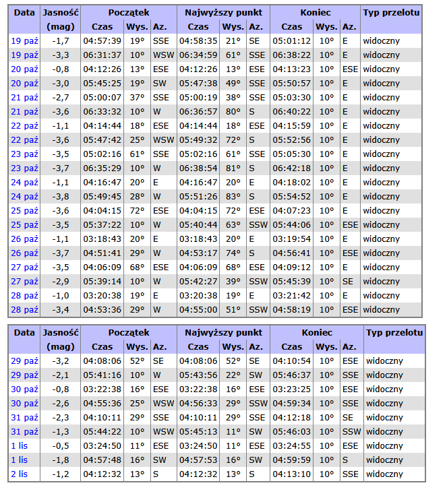Screen dimensions: 447x504
Task: Select the peak time 05:51:26
Action: click(x=198, y=196)
